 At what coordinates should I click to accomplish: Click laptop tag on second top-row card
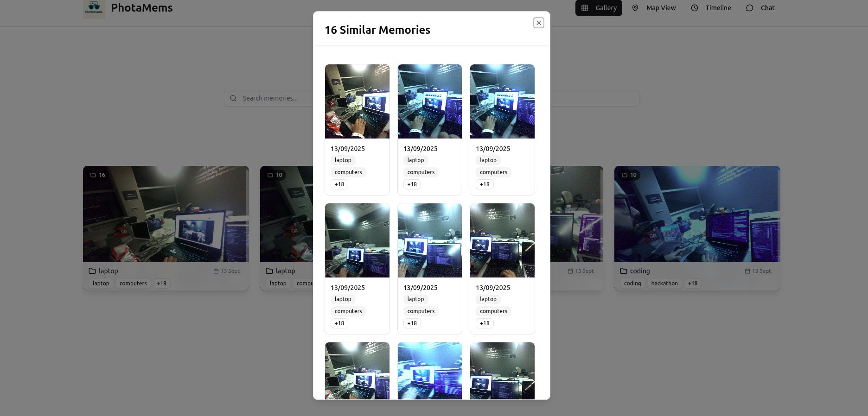click(x=415, y=160)
